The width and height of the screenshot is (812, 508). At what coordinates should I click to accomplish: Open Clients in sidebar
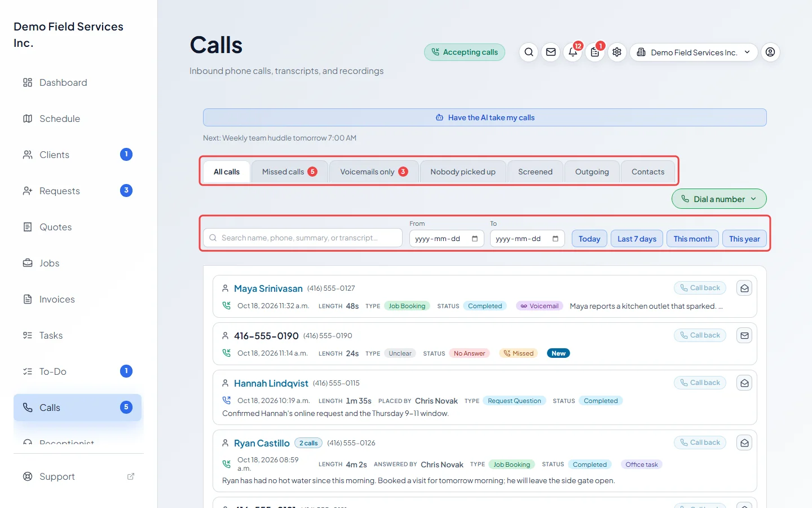[x=77, y=155]
